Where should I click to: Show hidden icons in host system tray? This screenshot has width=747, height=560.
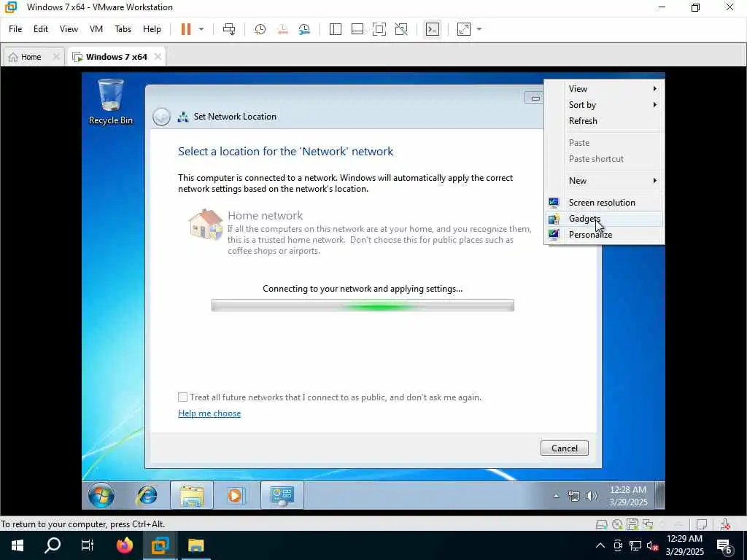(x=600, y=545)
